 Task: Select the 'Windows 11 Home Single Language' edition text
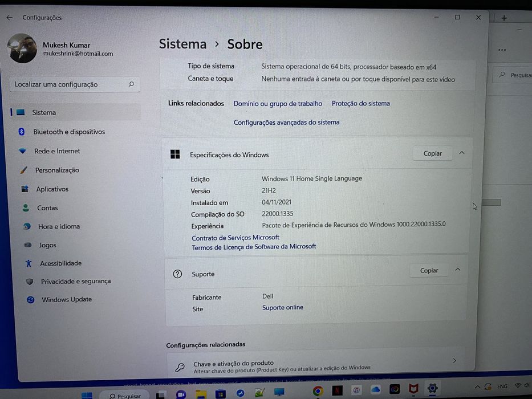point(312,178)
